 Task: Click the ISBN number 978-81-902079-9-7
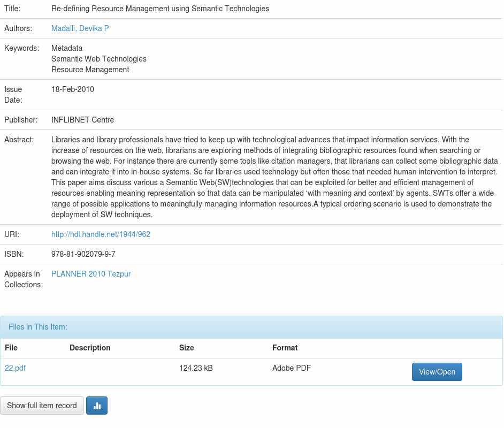tap(83, 254)
